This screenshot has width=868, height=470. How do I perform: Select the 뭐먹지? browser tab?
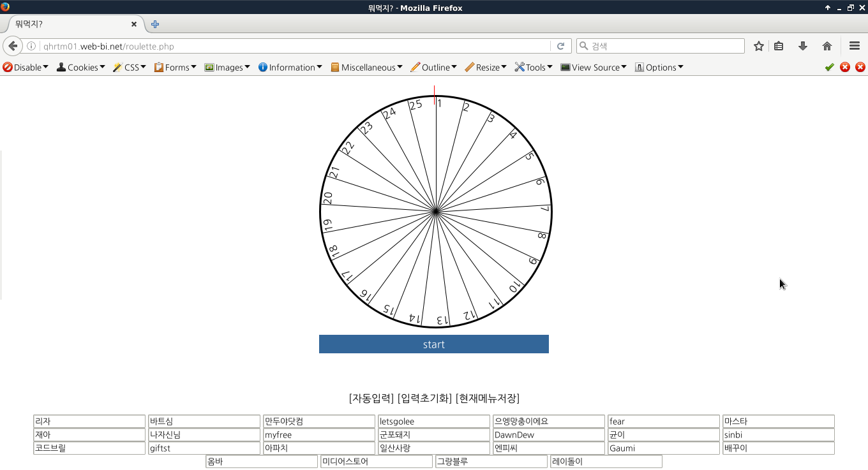(x=70, y=24)
